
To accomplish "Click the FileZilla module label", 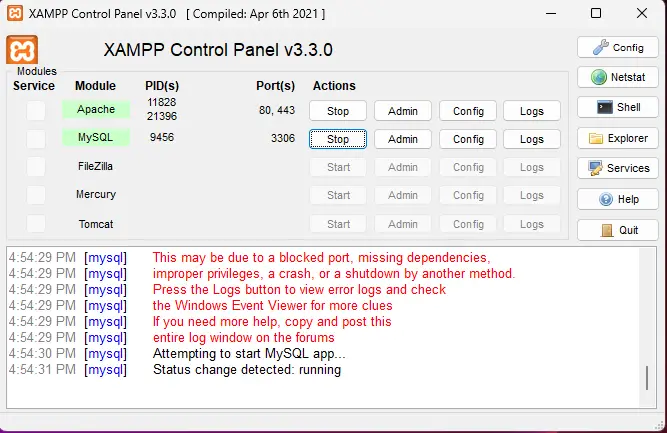I will point(95,166).
